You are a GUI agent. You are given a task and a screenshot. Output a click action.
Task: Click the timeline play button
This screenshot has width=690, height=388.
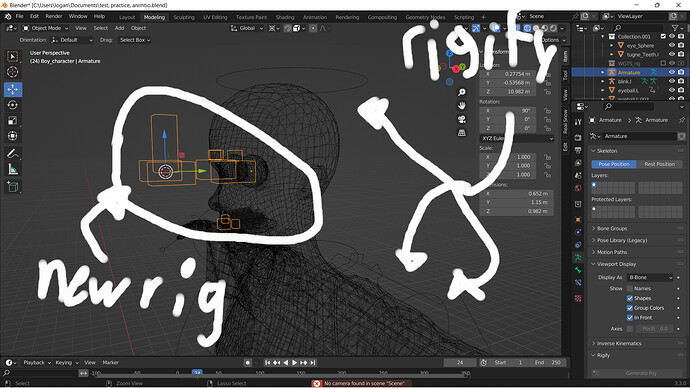tap(294, 363)
